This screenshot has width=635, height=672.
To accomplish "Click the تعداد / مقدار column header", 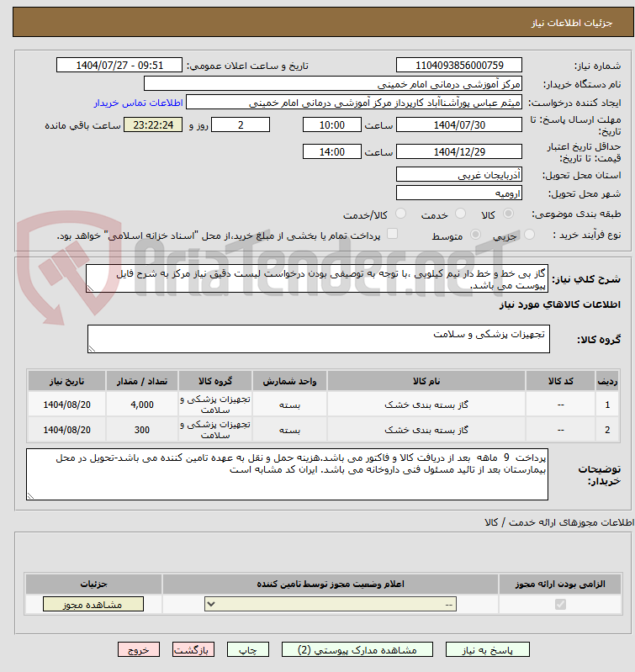I will coord(142,381).
